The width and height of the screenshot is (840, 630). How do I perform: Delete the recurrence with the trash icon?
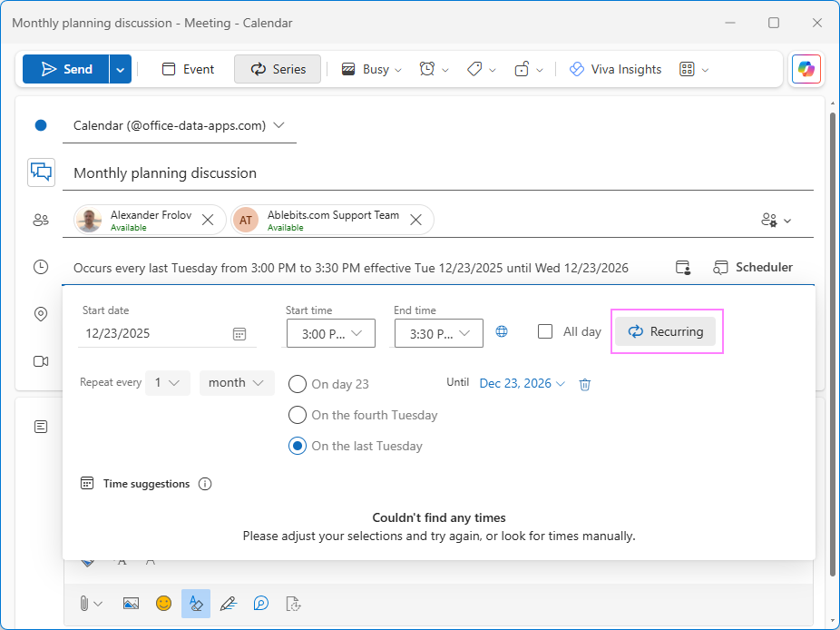click(584, 384)
